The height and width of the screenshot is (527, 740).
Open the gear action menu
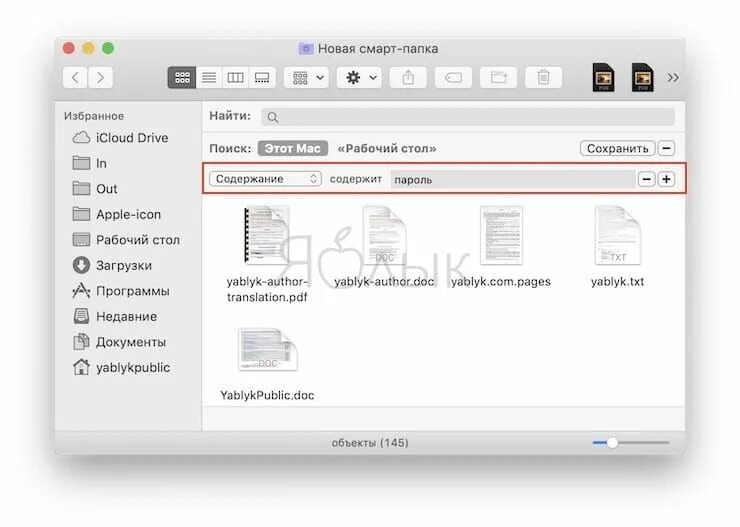360,77
